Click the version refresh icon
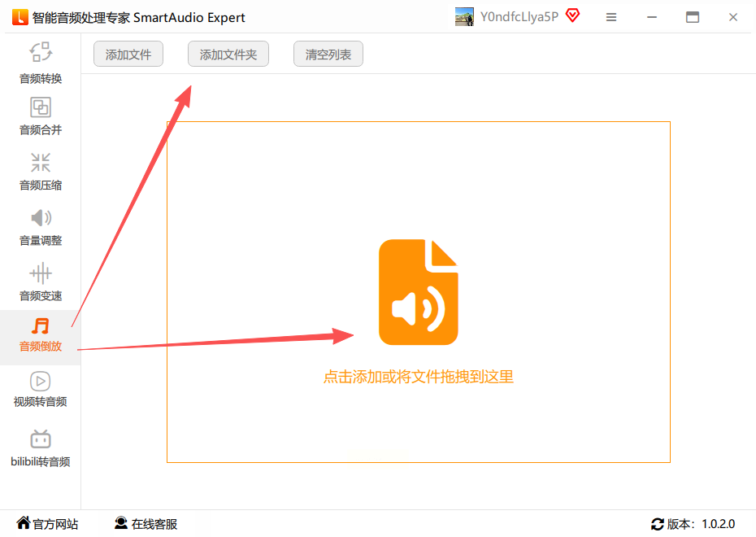756x537 pixels. coord(658,524)
